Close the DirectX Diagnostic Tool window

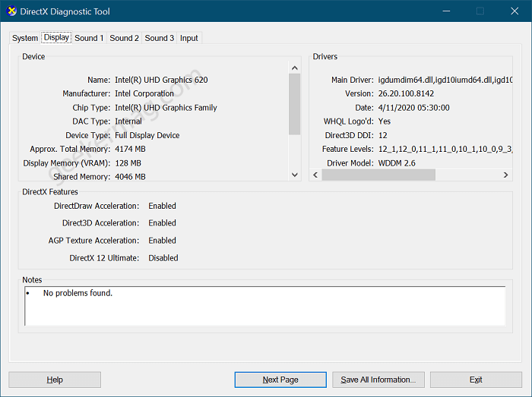pyautogui.click(x=515, y=11)
